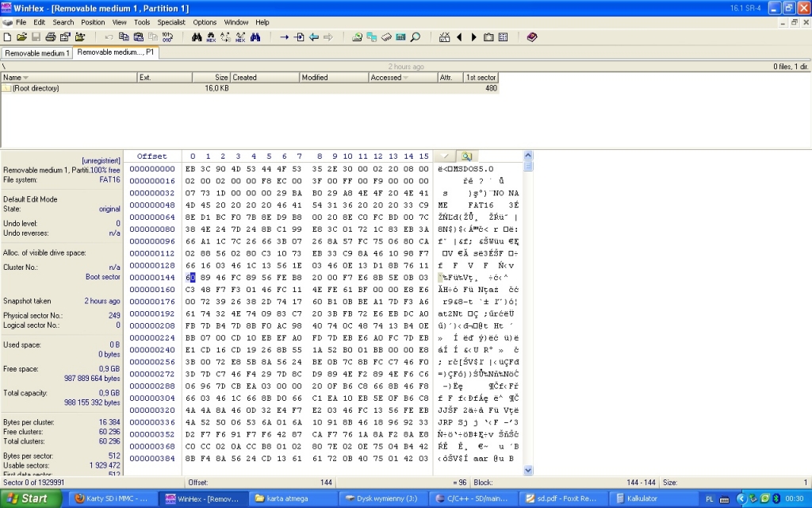Image resolution: width=812 pixels, height=508 pixels.
Task: Open Modify Data (0101) toolbar icon
Action: (167, 37)
